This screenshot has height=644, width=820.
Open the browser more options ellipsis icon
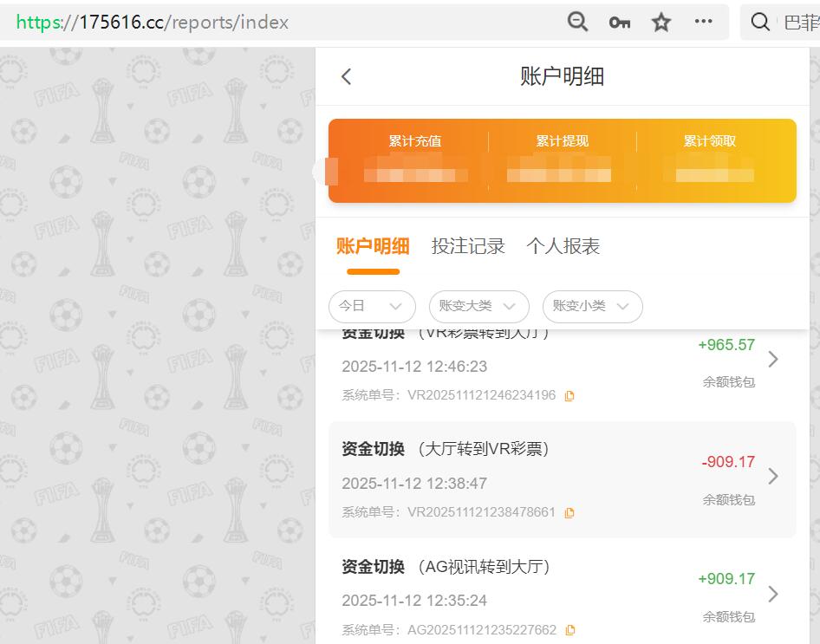pos(704,23)
